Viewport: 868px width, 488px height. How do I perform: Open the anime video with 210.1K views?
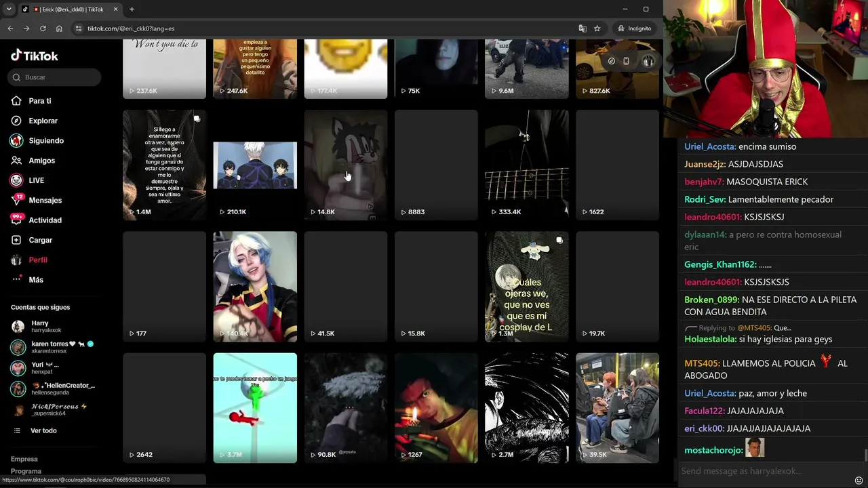coord(255,165)
